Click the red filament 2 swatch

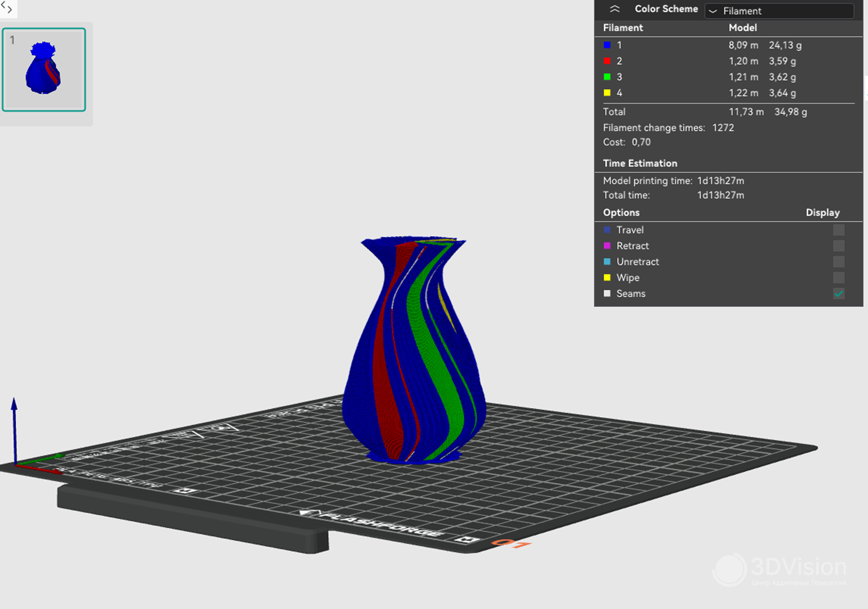coord(607,61)
